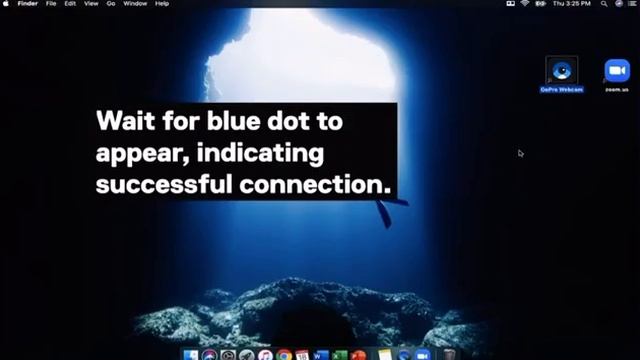Screen dimensions: 640x360
Task: Open Finder in the Dock
Action: coord(191,355)
